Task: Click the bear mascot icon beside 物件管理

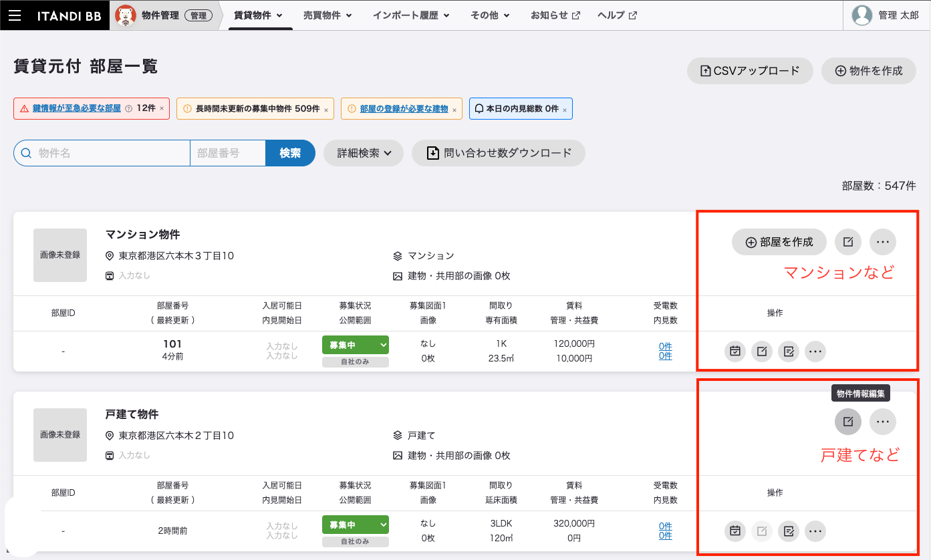Action: 125,15
